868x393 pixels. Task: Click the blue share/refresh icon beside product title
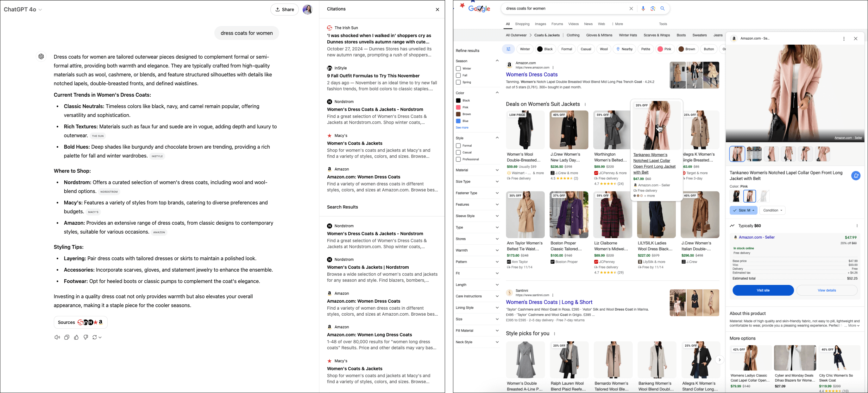(856, 176)
